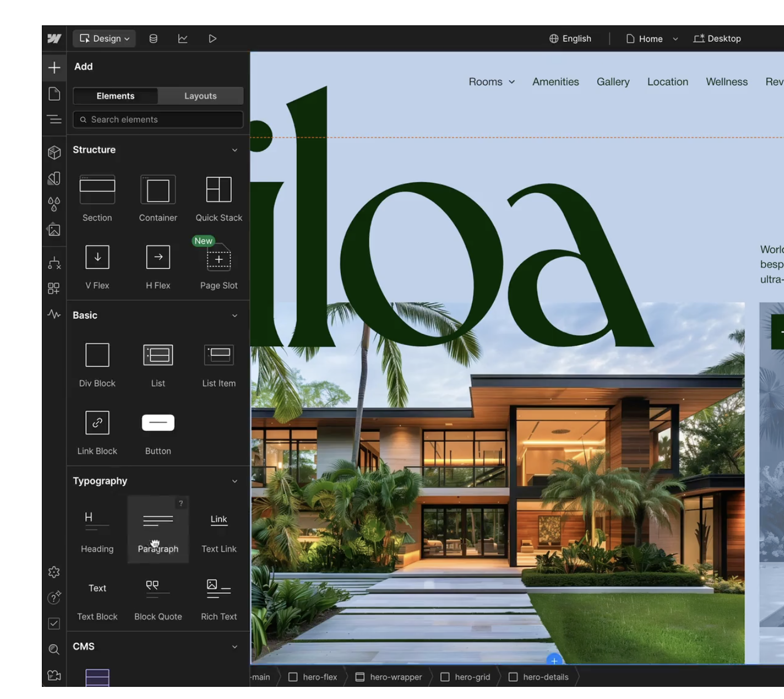Select the Quick Stack element
Image resolution: width=784 pixels, height=699 pixels.
[219, 198]
